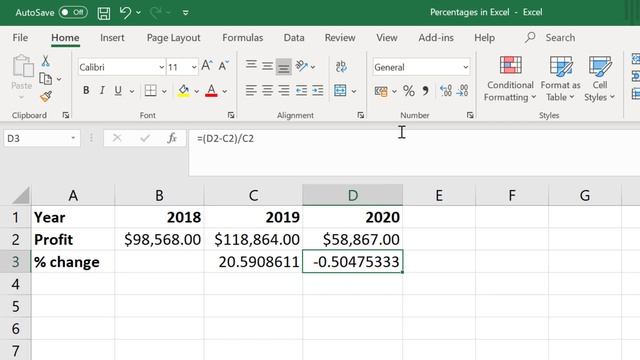Click the Increase Decimal icon
640x360 pixels.
pos(446,91)
